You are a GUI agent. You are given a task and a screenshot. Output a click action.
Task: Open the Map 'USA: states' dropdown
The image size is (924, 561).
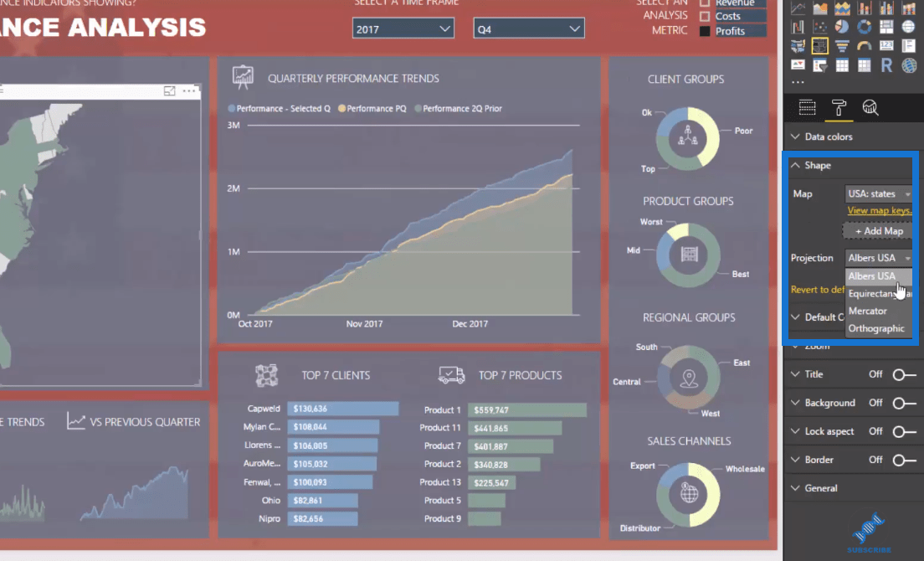tap(879, 194)
